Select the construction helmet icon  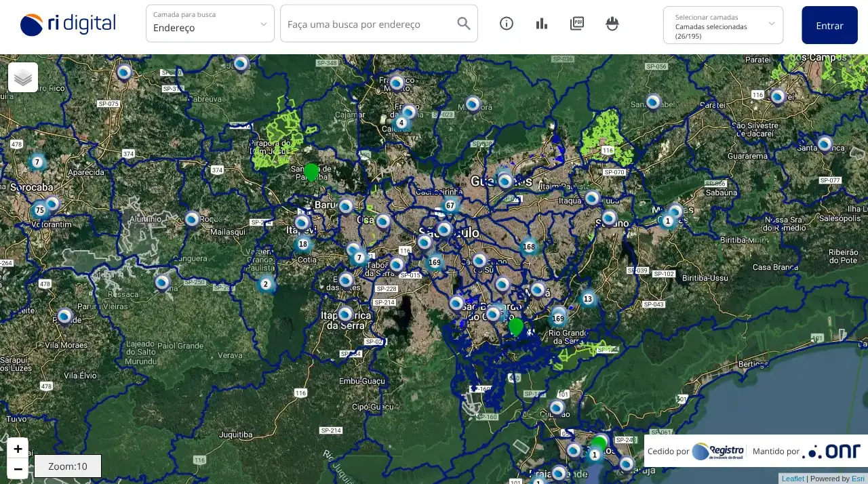[x=612, y=23]
